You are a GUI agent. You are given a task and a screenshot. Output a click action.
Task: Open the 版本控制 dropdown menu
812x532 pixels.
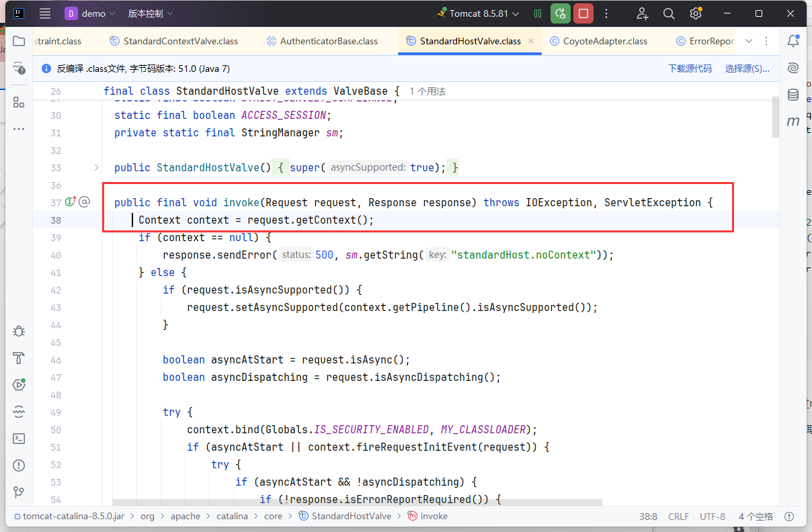coord(151,13)
